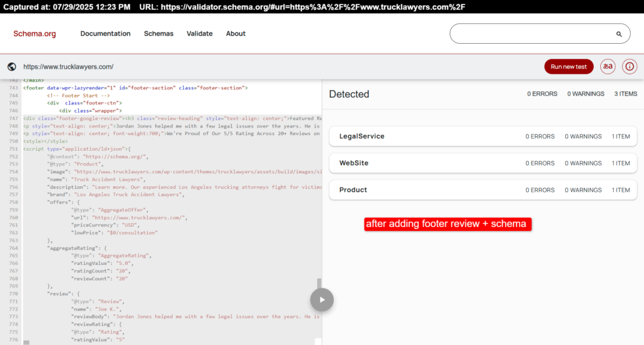The width and height of the screenshot is (644, 345).
Task: Click the "ratingValue": "5.0" code line
Action: [103, 263]
